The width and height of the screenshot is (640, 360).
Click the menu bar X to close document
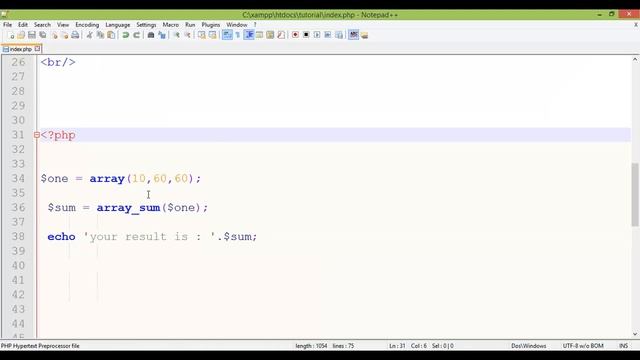click(636, 25)
